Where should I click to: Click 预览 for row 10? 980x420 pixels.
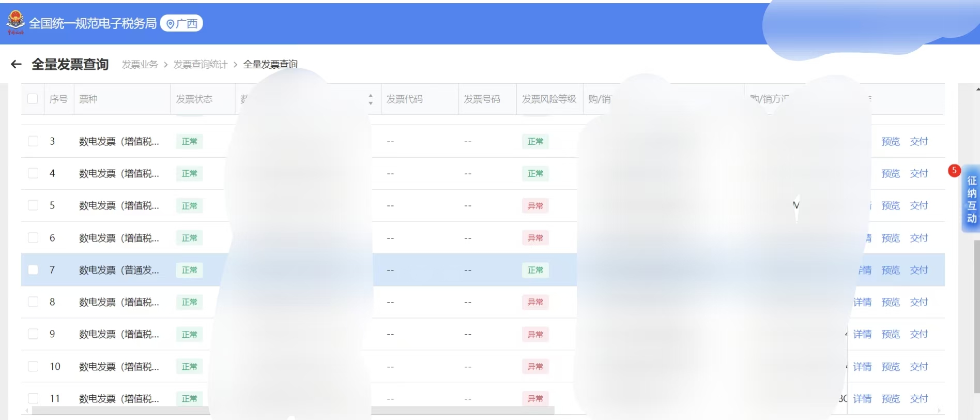tap(891, 367)
